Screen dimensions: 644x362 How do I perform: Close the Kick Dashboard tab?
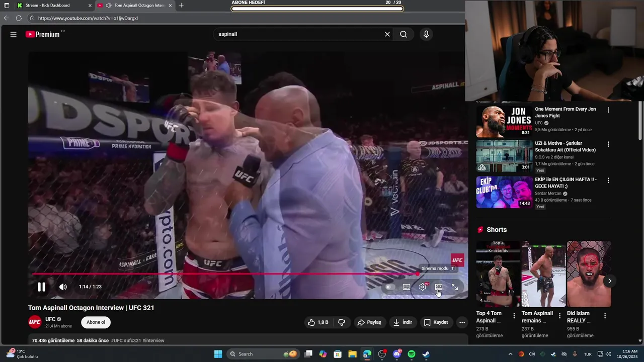tap(90, 6)
